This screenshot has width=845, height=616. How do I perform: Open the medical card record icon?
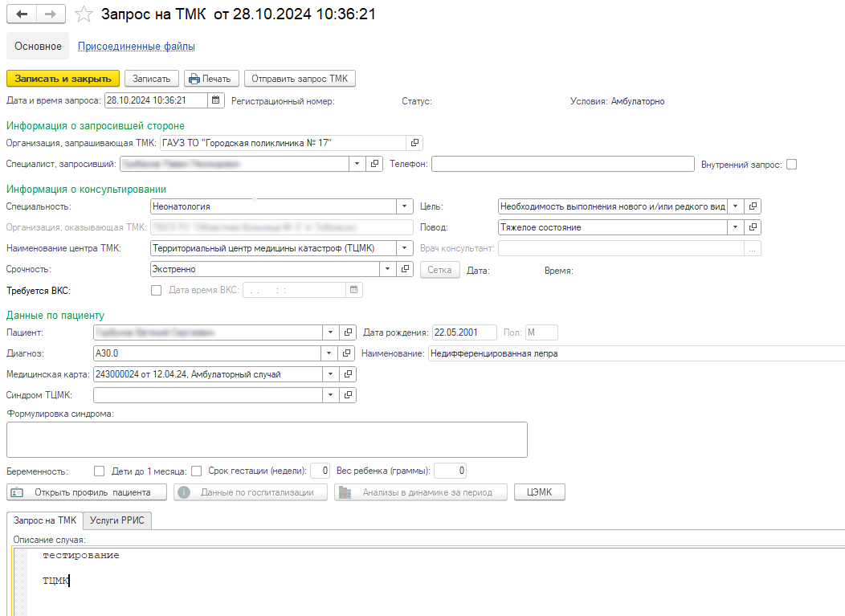[x=348, y=373]
